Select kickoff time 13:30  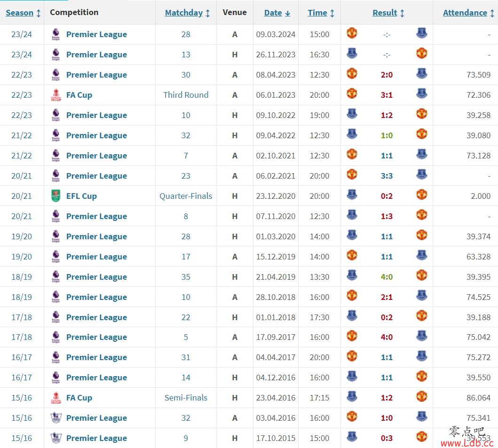coord(319,277)
